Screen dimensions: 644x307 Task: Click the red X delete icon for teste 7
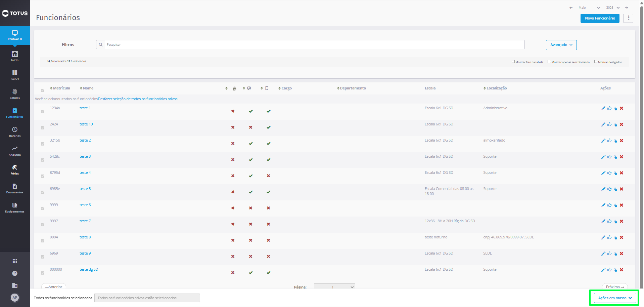click(622, 221)
